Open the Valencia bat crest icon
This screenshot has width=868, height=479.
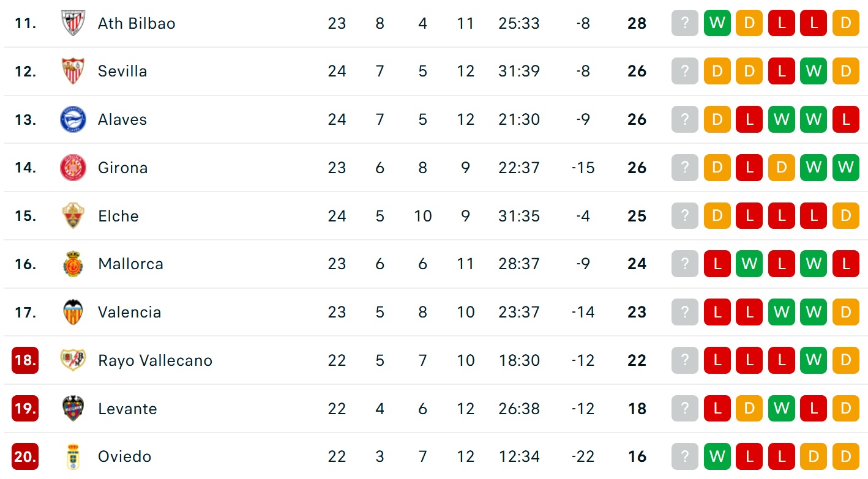coord(73,312)
